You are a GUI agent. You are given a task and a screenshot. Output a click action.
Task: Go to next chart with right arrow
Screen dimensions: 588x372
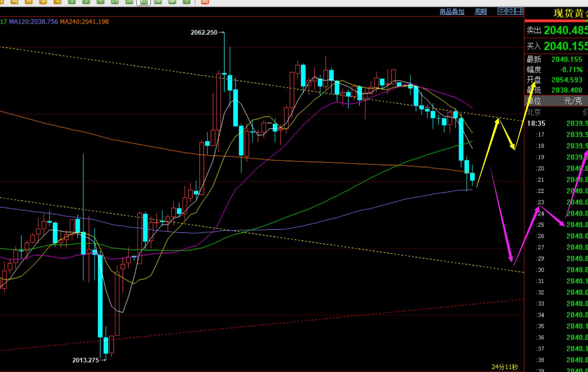510,11
